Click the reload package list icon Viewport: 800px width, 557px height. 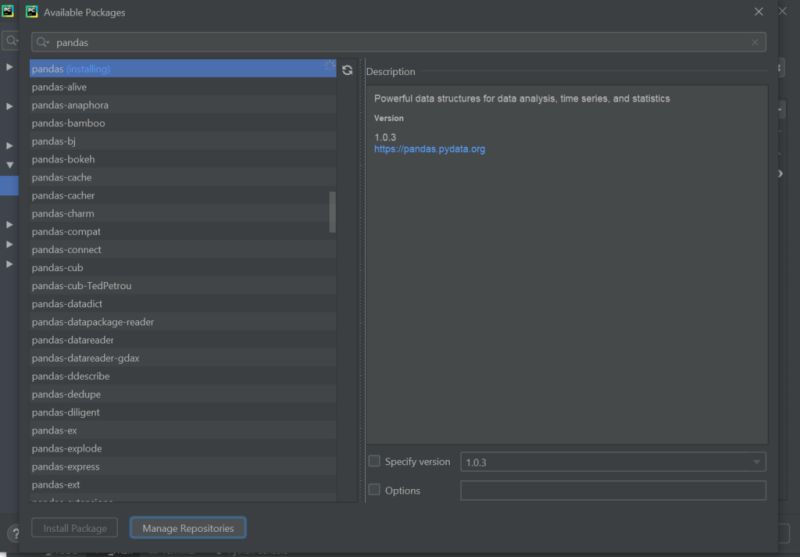coord(347,70)
